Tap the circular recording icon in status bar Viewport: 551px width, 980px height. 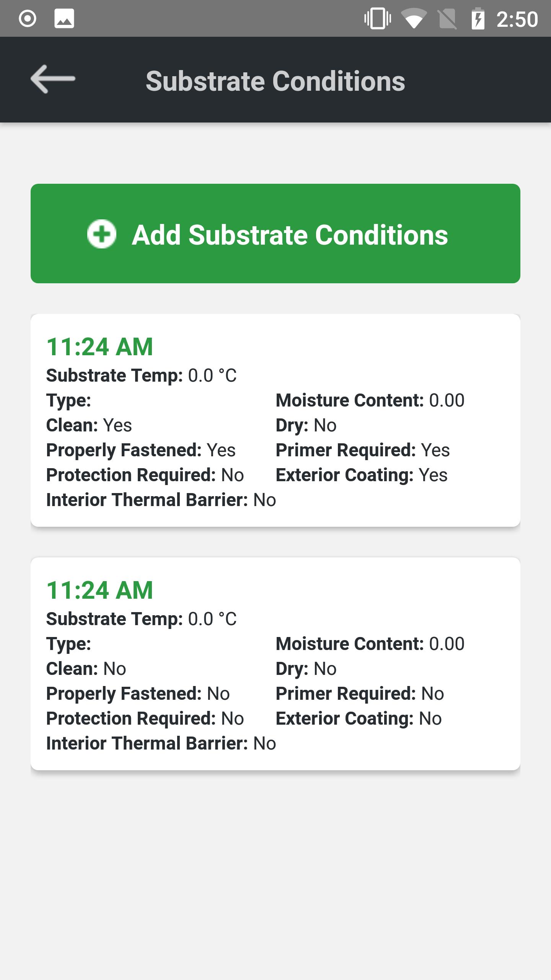coord(28,19)
